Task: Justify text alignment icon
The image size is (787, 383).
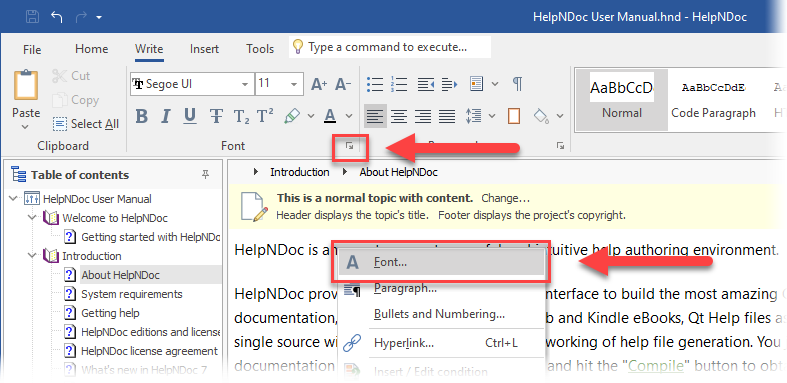Action: (x=447, y=116)
